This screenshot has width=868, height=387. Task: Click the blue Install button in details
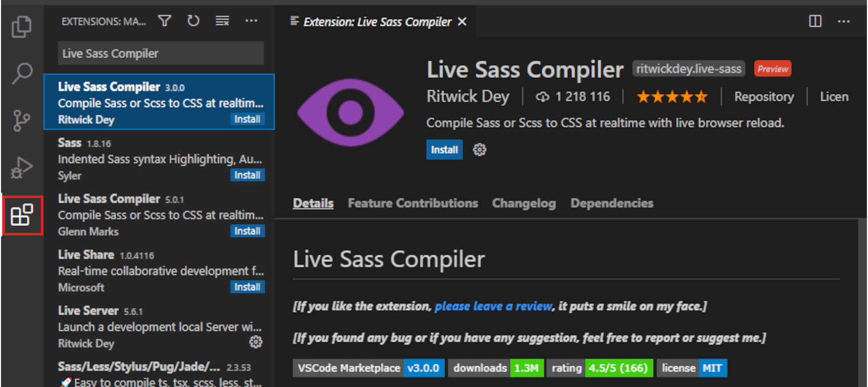click(x=444, y=150)
